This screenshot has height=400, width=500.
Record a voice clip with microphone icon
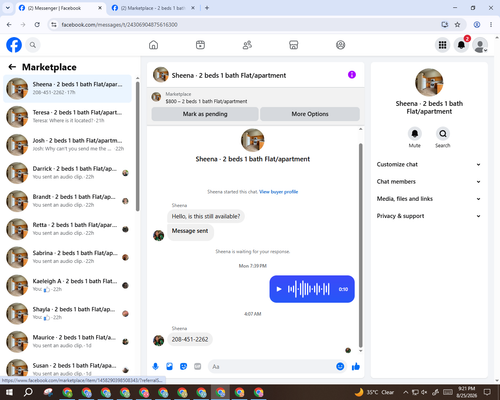point(155,367)
